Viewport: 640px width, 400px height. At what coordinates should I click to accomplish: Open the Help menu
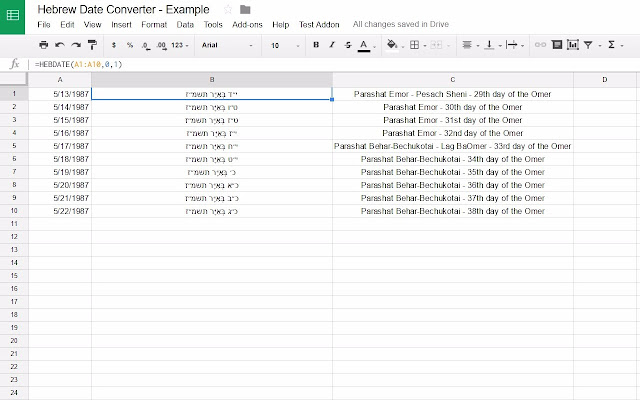pyautogui.click(x=280, y=24)
